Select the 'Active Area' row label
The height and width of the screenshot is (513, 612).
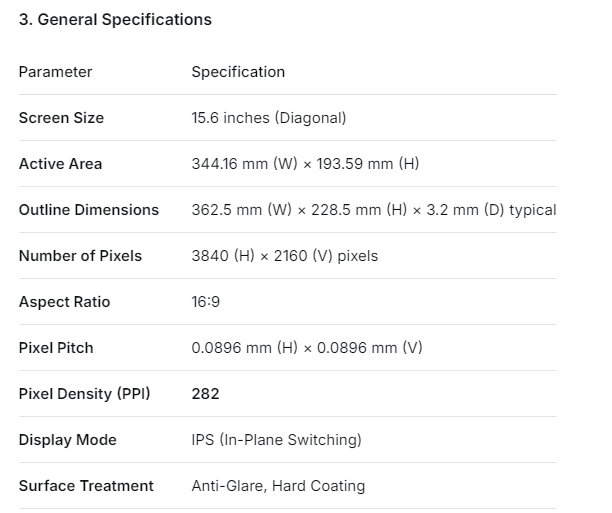click(x=60, y=164)
